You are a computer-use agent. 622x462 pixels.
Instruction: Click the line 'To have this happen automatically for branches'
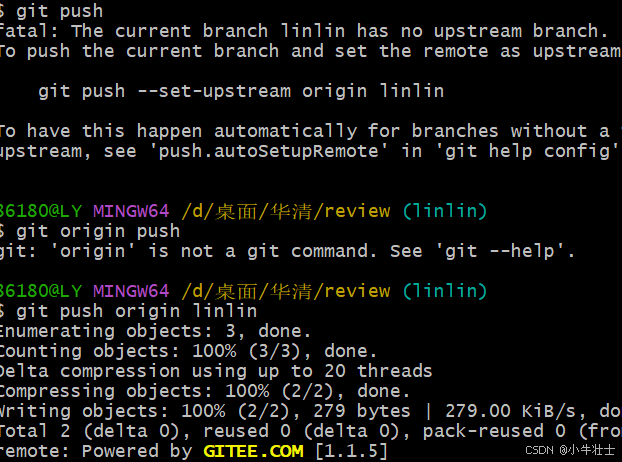tap(311, 131)
